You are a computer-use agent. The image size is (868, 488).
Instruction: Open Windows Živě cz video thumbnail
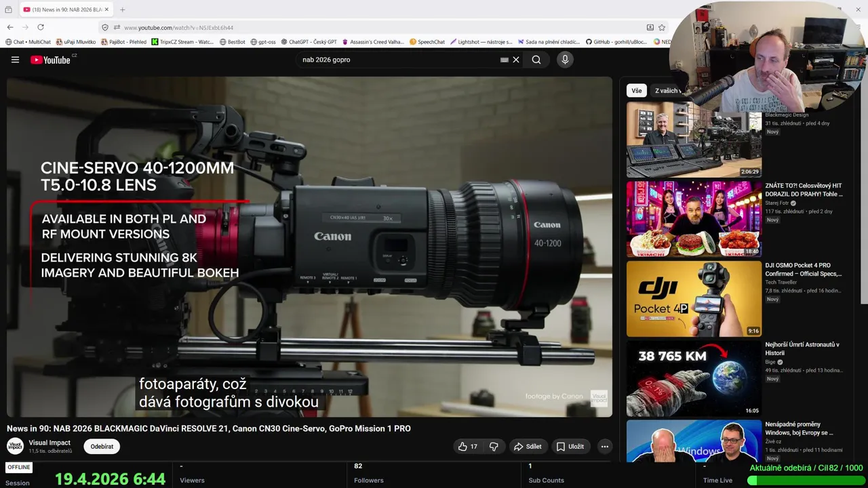(694, 441)
